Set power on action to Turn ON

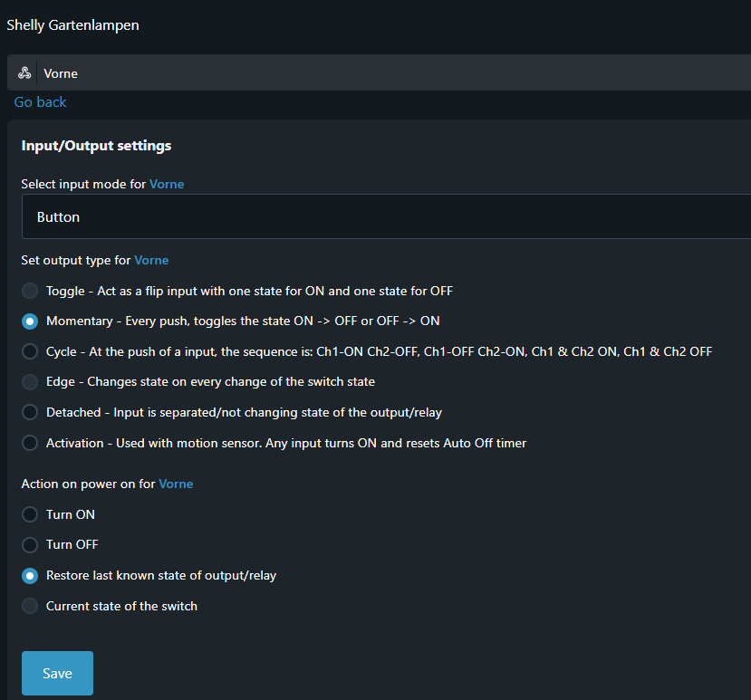(30, 514)
